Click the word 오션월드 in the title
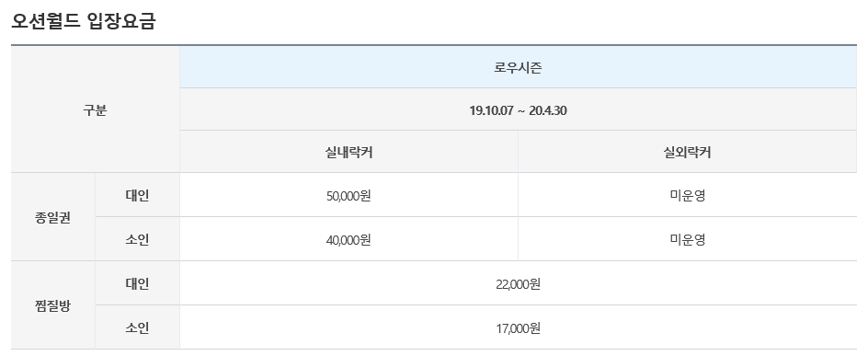 [47, 20]
